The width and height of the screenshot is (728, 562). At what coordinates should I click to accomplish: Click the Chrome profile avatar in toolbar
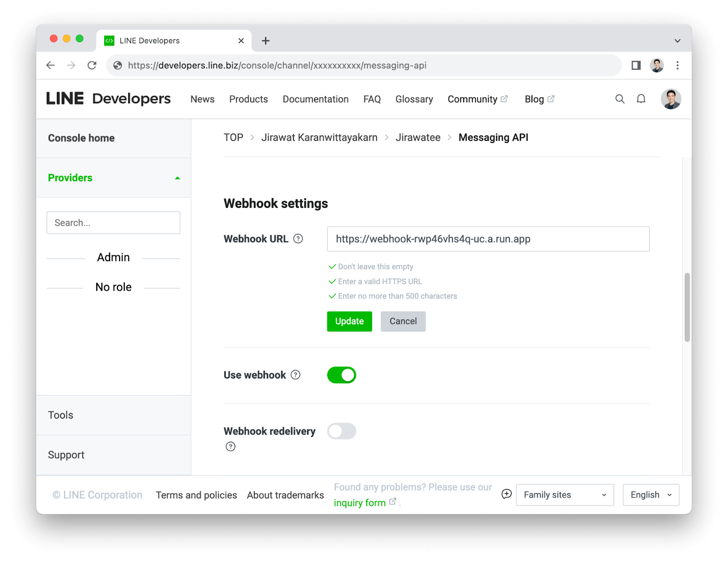(657, 66)
